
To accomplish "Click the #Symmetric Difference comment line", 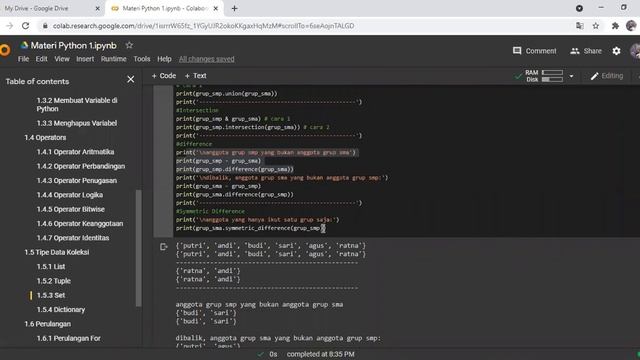I will click(x=210, y=211).
